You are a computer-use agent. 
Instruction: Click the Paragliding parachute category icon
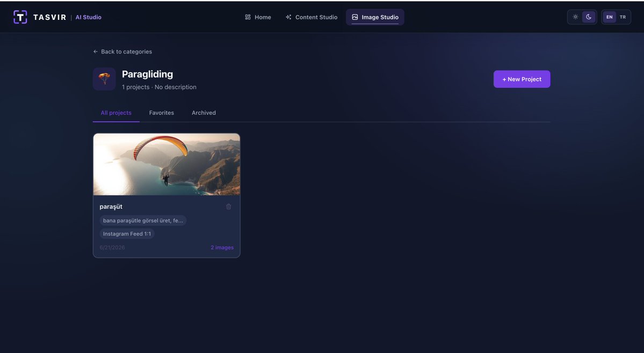coord(104,79)
